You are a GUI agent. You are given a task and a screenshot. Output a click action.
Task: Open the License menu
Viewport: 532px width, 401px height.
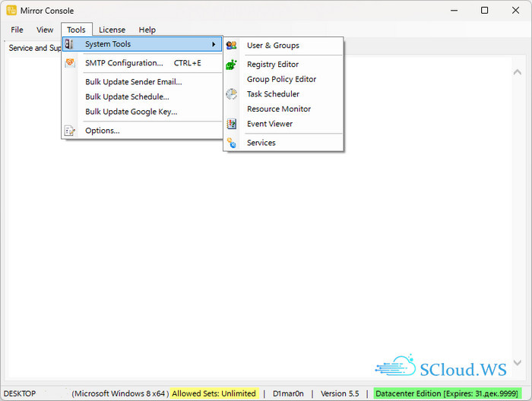112,30
